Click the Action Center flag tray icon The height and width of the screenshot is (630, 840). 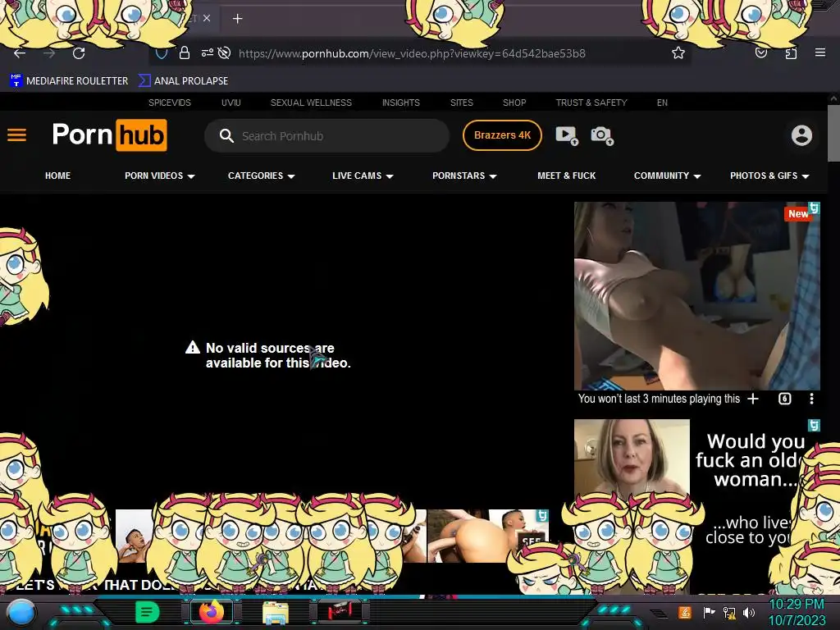710,612
